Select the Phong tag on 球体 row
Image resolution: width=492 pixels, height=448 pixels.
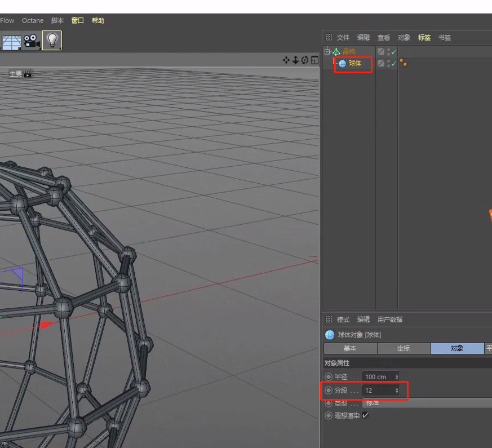click(x=404, y=64)
